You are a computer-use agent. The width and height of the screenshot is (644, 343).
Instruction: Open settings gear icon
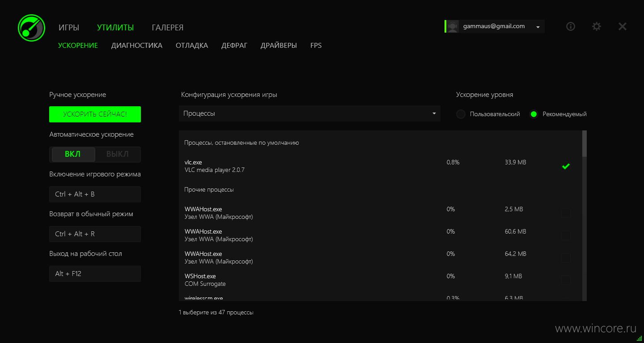[597, 26]
